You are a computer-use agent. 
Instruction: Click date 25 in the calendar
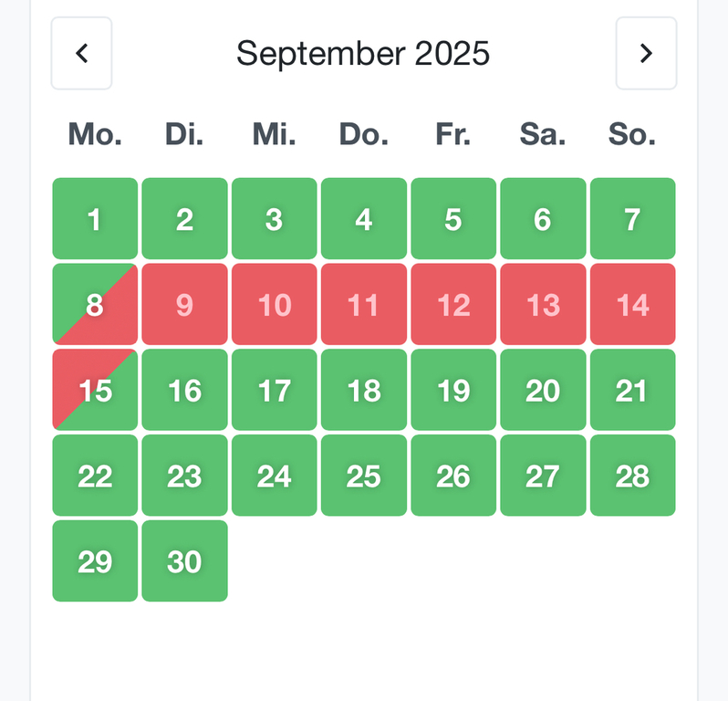pyautogui.click(x=364, y=476)
